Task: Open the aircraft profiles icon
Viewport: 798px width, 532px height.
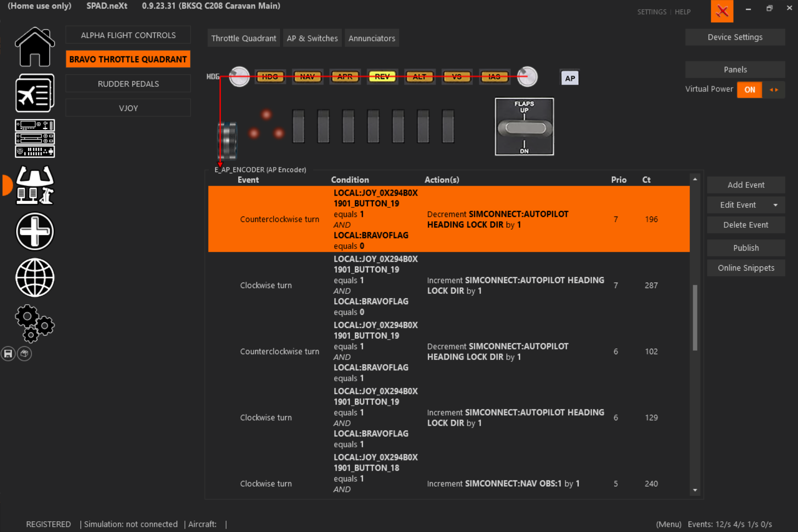Action: pyautogui.click(x=35, y=93)
